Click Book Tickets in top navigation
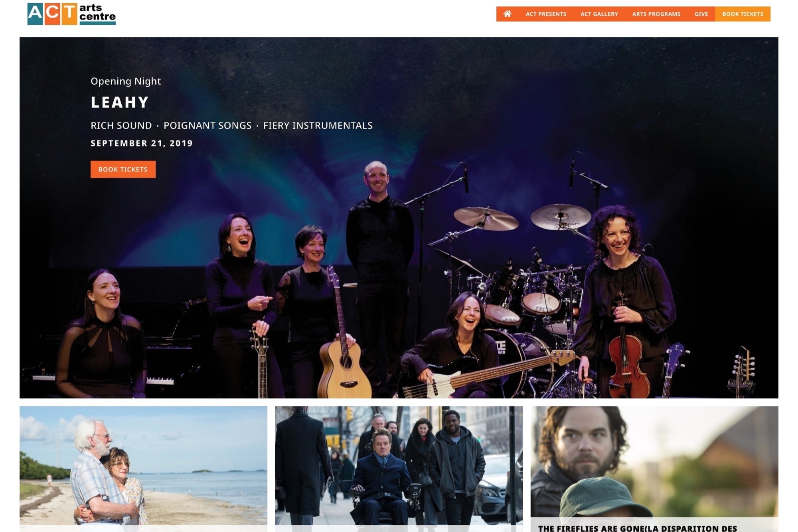 coord(743,14)
